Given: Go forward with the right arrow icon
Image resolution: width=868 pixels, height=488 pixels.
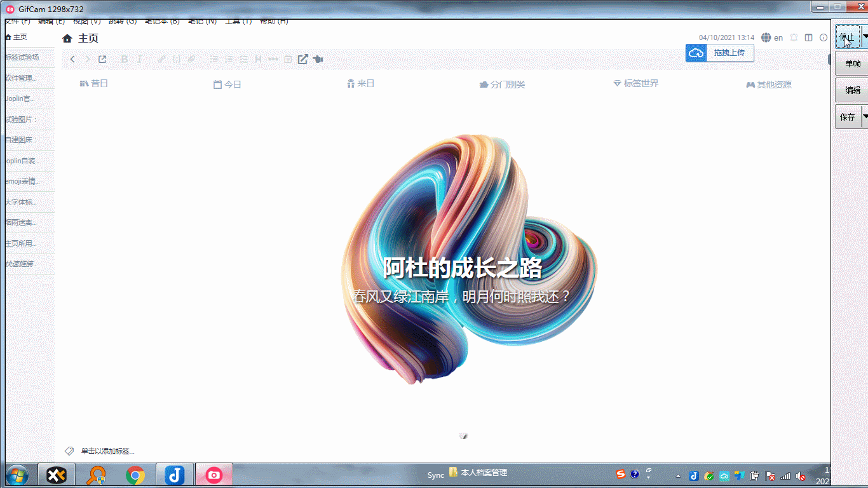Looking at the screenshot, I should [x=88, y=59].
